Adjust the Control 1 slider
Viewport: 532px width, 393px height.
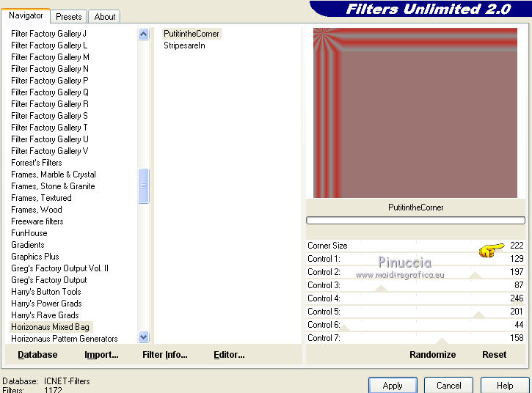point(415,259)
